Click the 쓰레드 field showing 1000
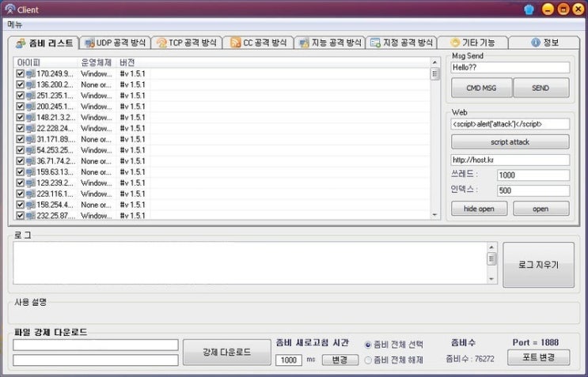Screen dimensions: 588x377 pos(533,175)
